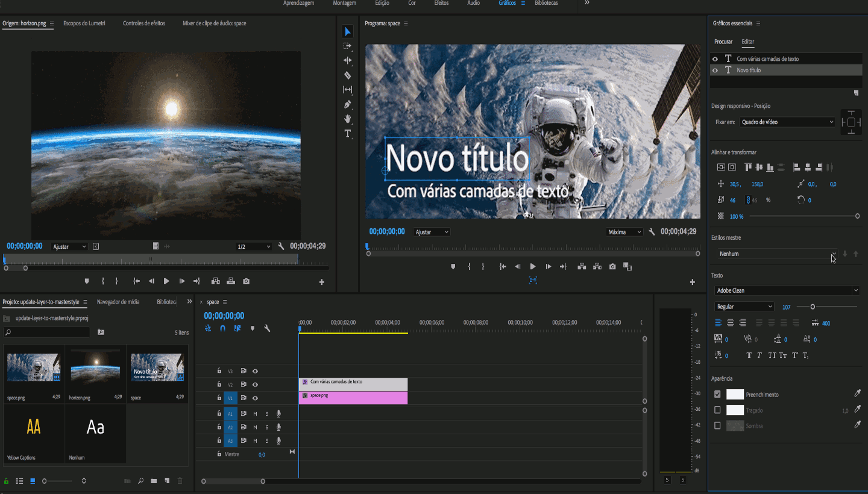This screenshot has width=868, height=494.
Task: Select the Yellow Captions style item
Action: tap(34, 433)
